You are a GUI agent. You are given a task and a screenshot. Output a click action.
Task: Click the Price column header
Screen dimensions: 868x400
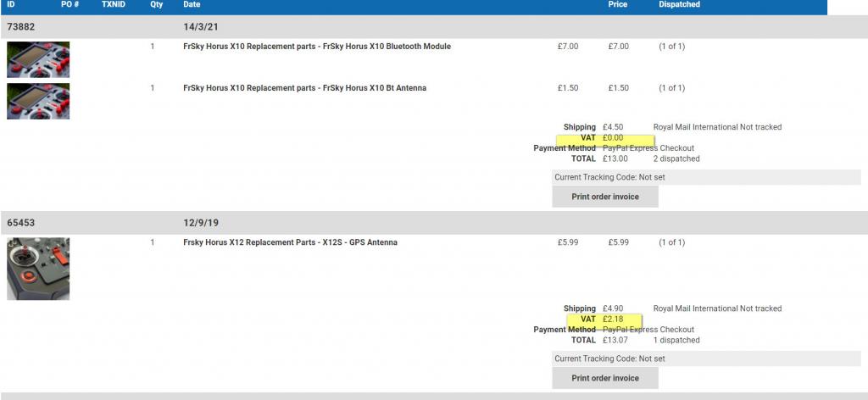click(618, 4)
